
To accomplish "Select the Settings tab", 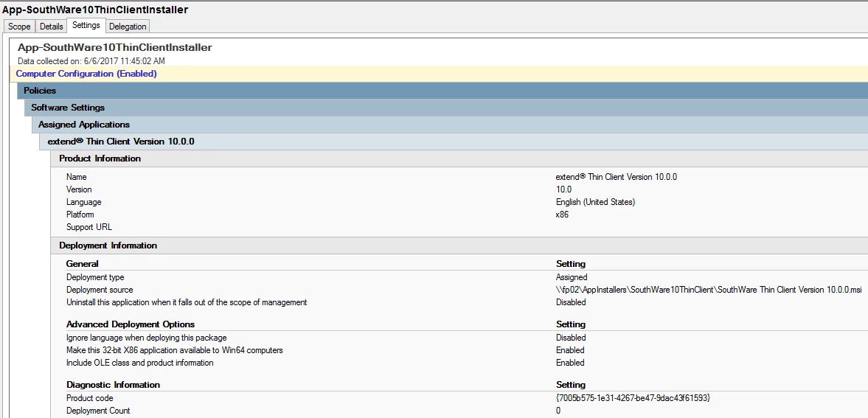I will (86, 26).
